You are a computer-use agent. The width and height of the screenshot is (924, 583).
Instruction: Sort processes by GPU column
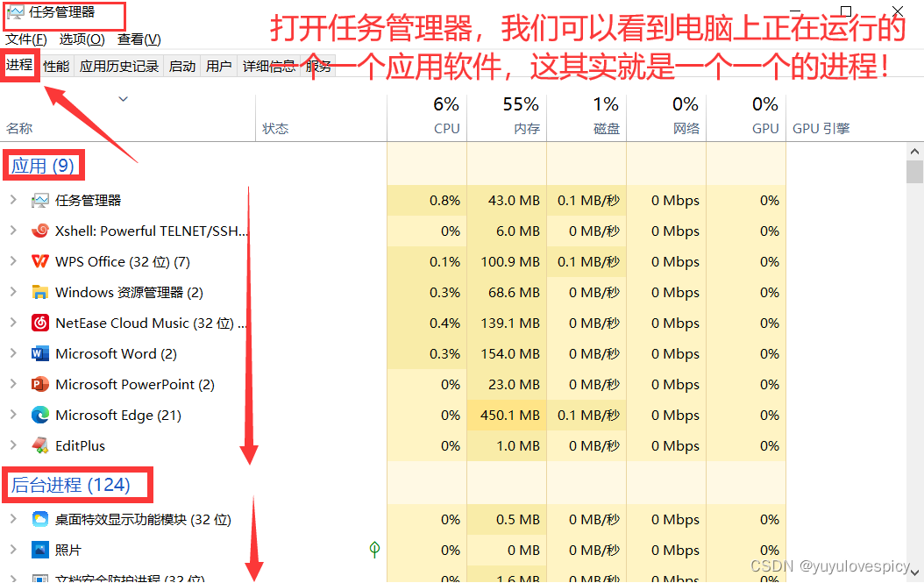tap(746, 117)
